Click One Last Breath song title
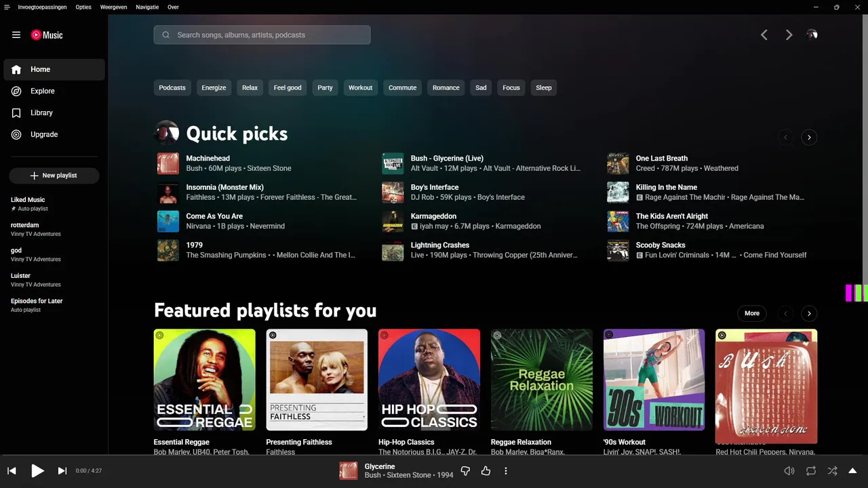The width and height of the screenshot is (868, 488). coord(662,159)
